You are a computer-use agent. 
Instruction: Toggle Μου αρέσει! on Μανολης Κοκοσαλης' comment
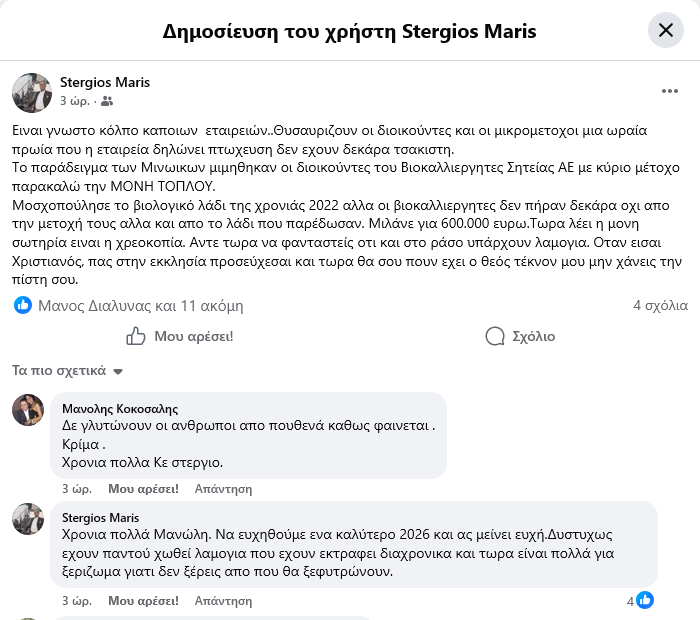(143, 489)
